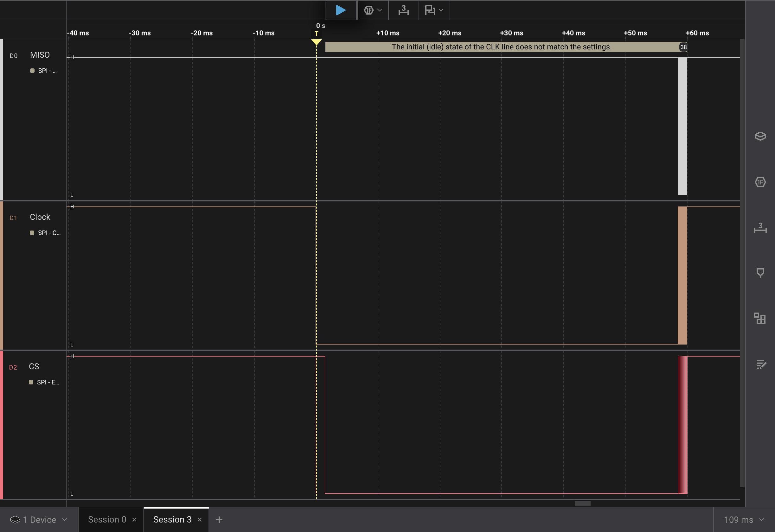Screen dimensions: 775x532
Task: Open the 1 Device dropdown
Action: coord(39,520)
